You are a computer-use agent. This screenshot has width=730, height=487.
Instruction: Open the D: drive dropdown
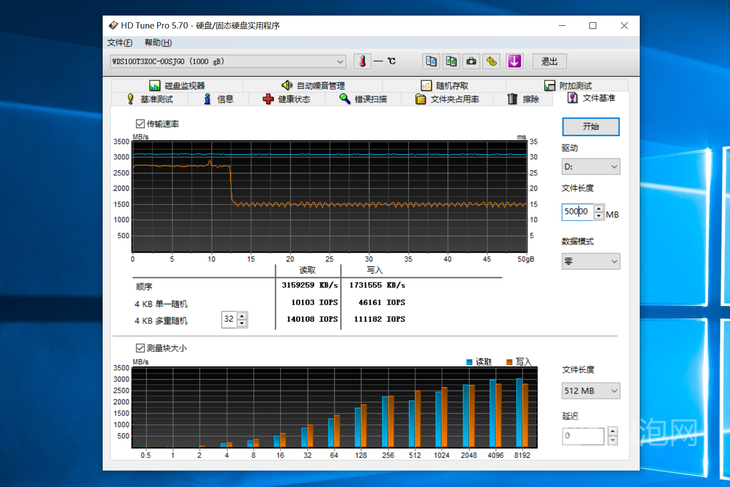pos(591,167)
